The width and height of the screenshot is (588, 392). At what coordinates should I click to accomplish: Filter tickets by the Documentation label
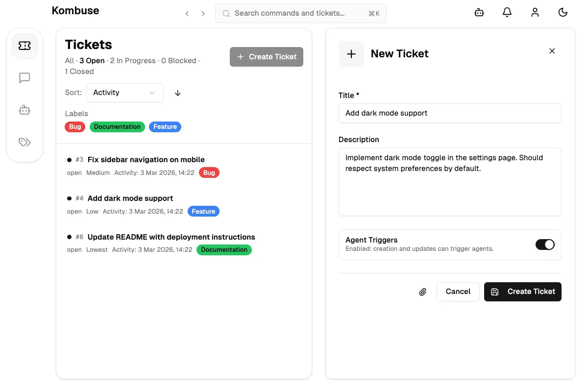pyautogui.click(x=117, y=126)
